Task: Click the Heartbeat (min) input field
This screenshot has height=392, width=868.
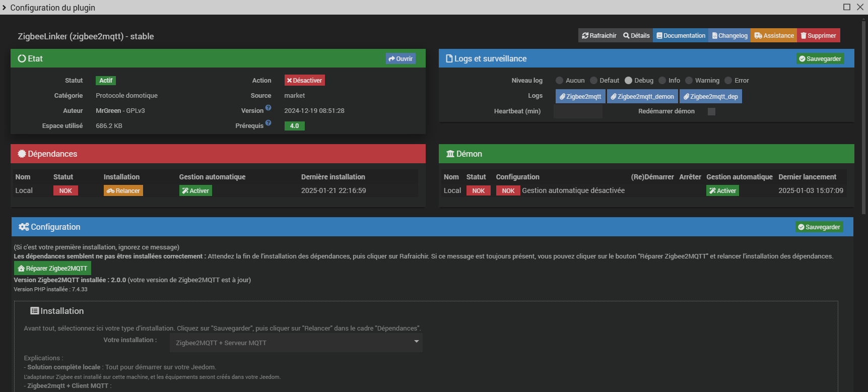Action: coord(578,111)
